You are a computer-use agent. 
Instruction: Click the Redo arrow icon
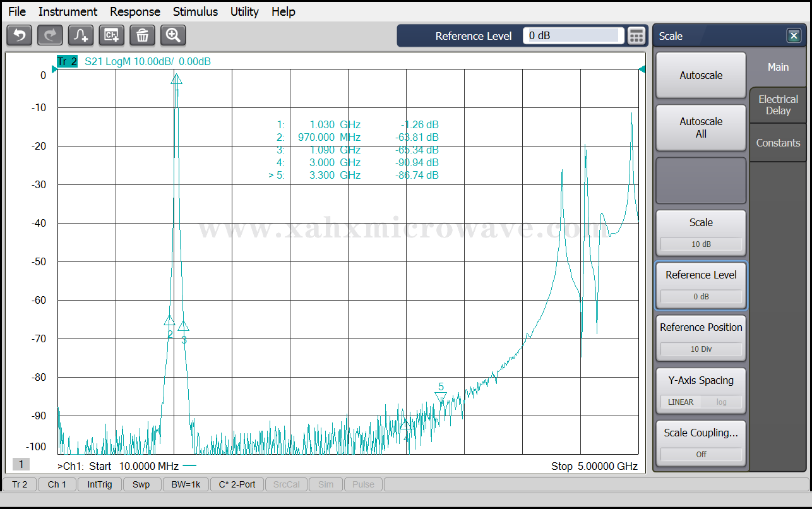coord(50,35)
